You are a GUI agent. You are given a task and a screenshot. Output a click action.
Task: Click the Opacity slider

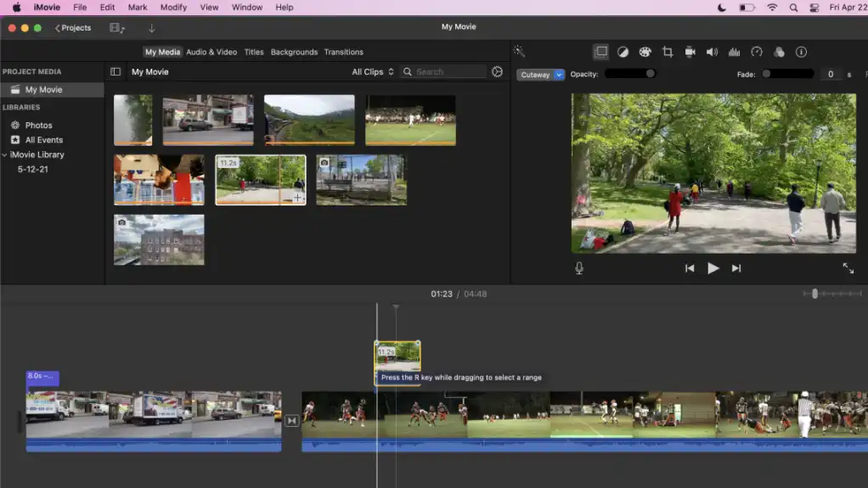(629, 74)
